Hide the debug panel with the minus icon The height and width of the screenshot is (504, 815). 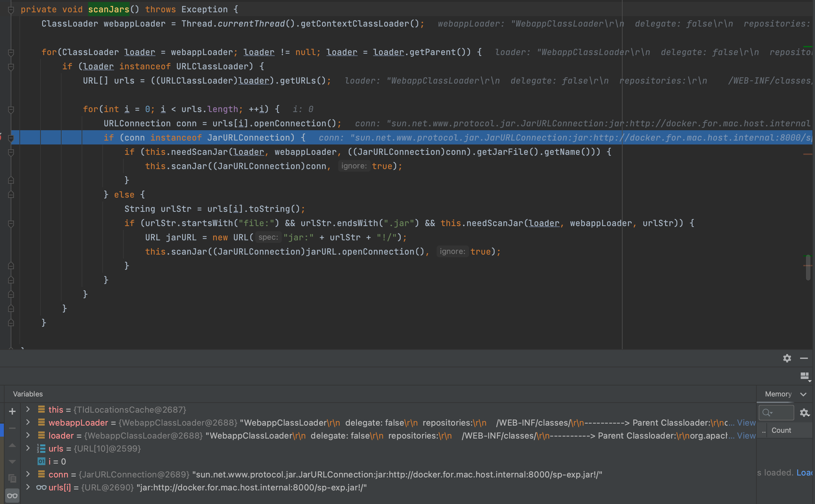(804, 358)
